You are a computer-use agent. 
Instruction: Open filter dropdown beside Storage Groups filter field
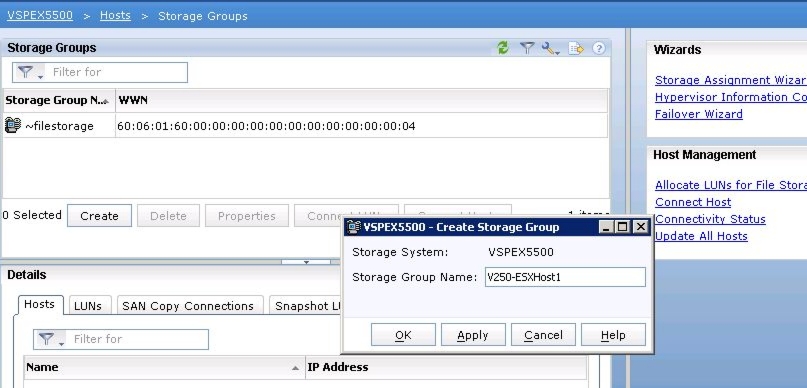pyautogui.click(x=30, y=73)
